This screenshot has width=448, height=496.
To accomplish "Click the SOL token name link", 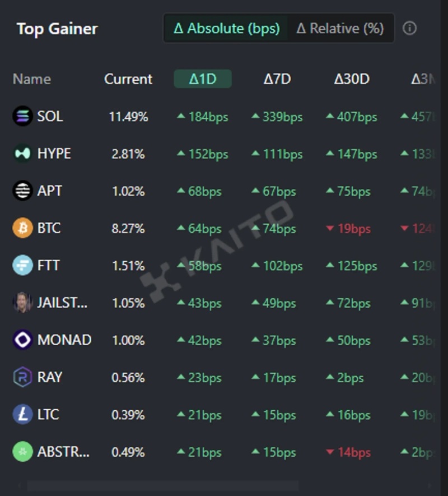I will point(50,117).
